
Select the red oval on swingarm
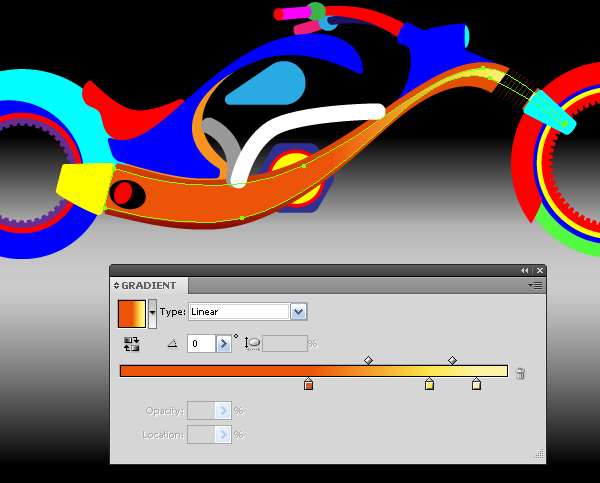tap(123, 193)
